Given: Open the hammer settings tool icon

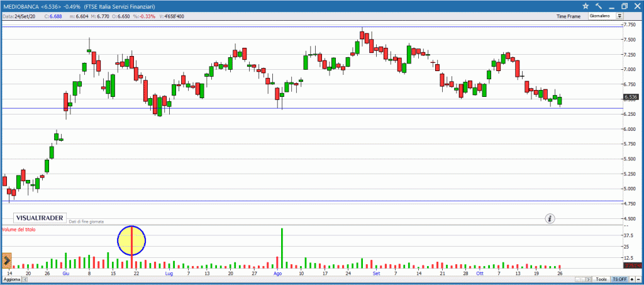Looking at the screenshot, I should (x=599, y=6).
